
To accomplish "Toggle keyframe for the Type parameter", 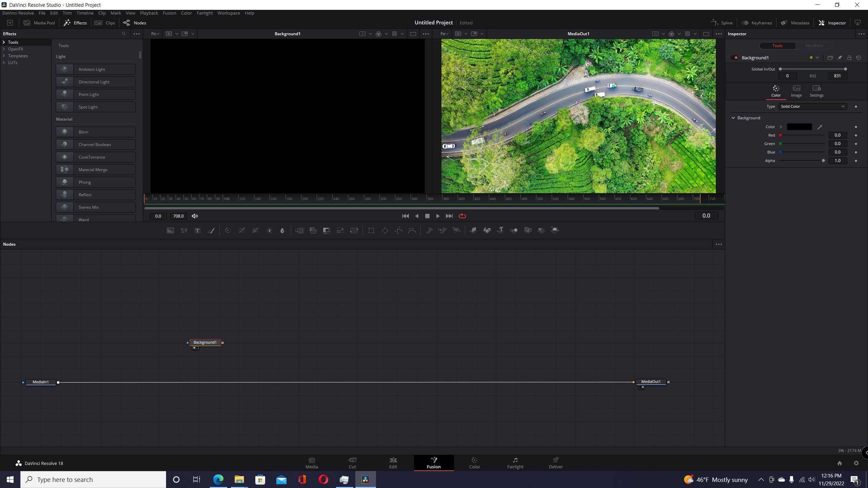I will tap(856, 106).
